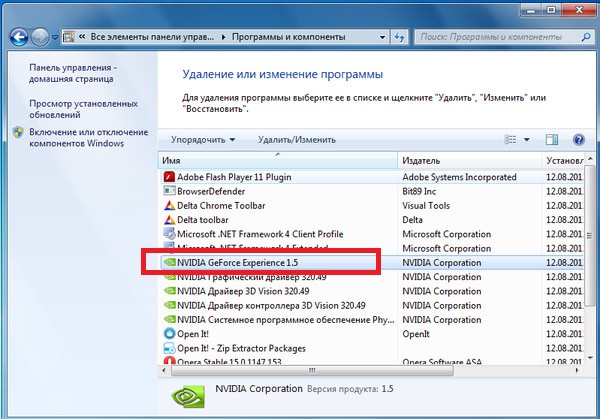Select the Все элементы панели управ... breadcrumb

point(152,37)
